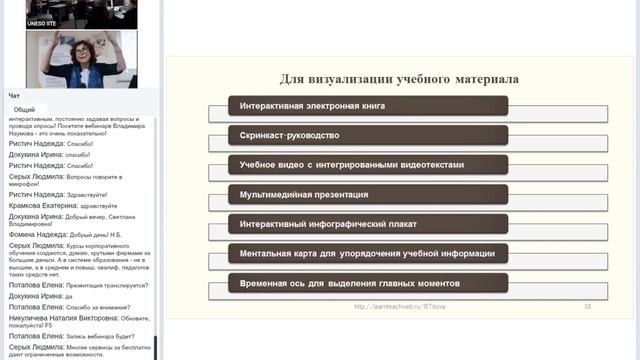Select Потапова Елена's message "Запись вебинара будет?"

[71, 336]
